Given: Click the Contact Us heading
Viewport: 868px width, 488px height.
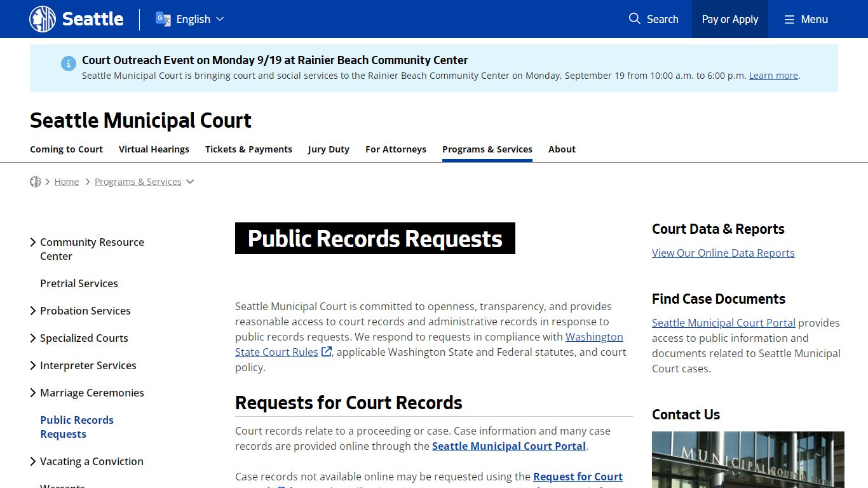Looking at the screenshot, I should click(686, 414).
